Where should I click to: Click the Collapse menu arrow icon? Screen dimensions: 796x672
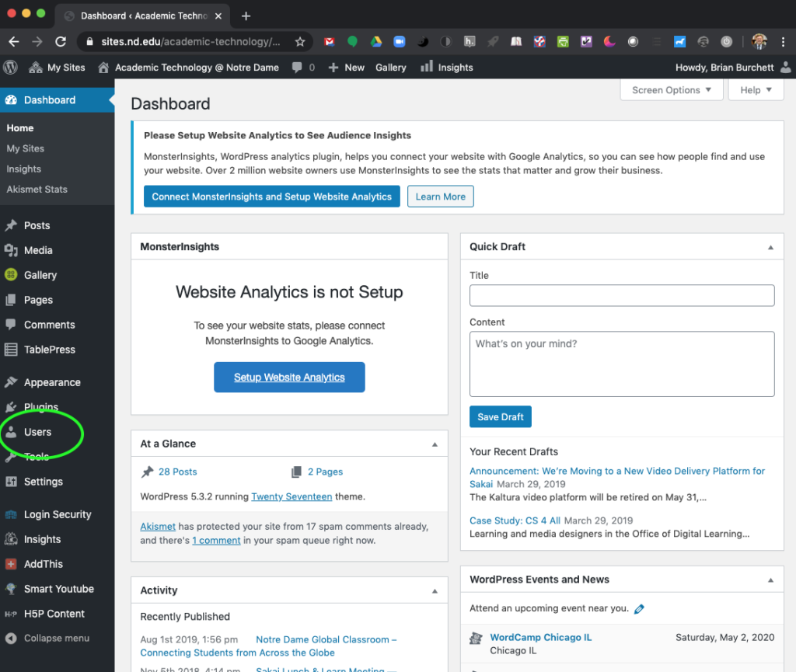coord(11,639)
